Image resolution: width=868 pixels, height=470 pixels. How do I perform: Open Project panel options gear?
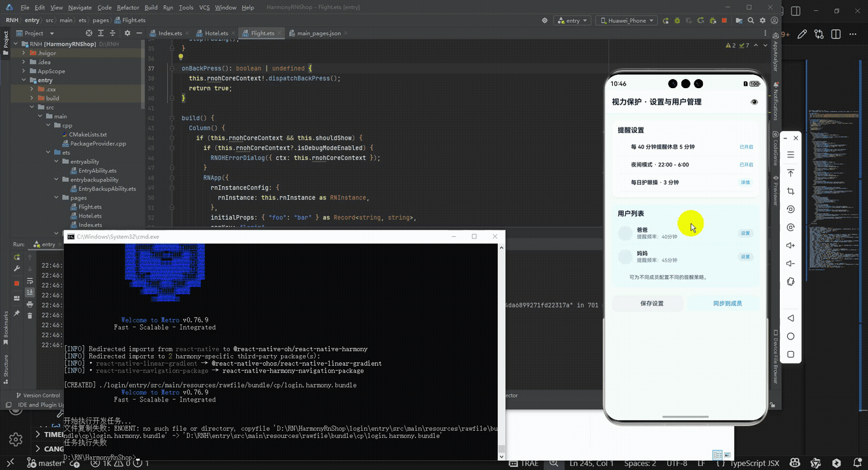click(127, 33)
